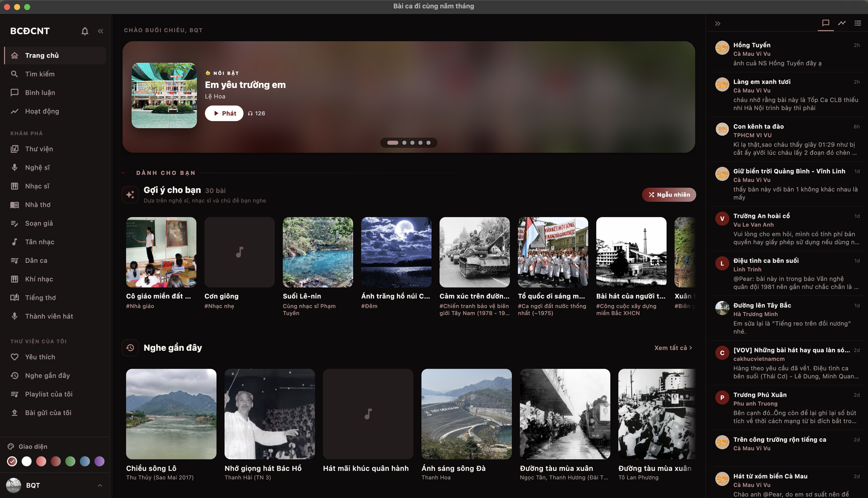This screenshot has width=868, height=498.
Task: Select the white theme swatch
Action: pyautogui.click(x=27, y=461)
